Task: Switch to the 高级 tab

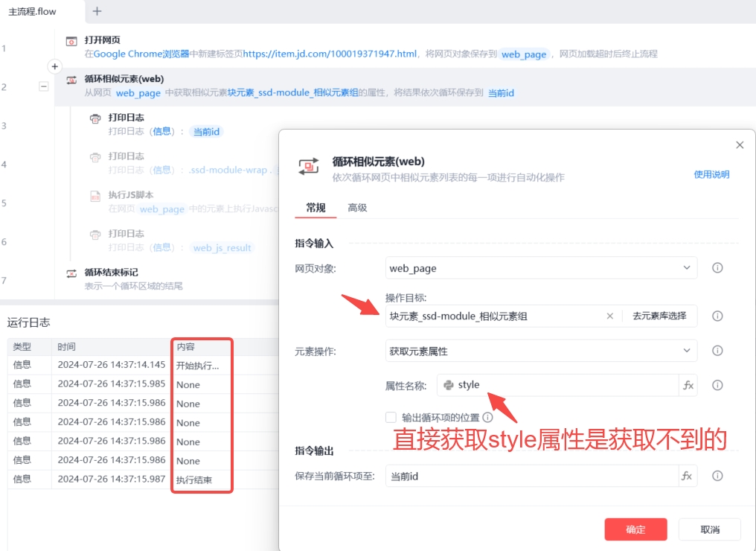Action: (357, 208)
